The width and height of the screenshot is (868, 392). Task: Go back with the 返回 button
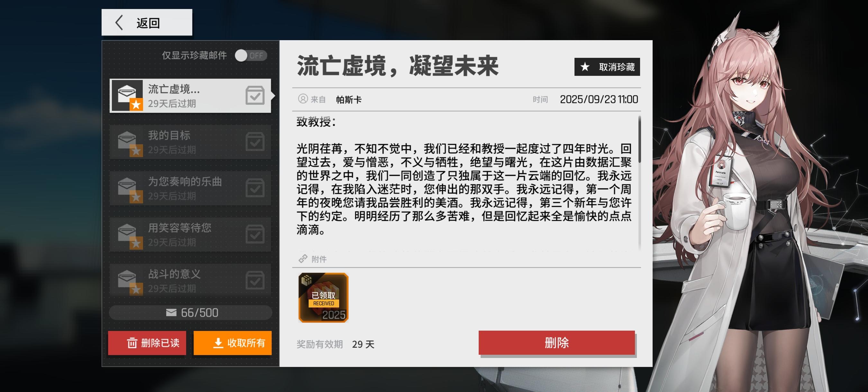click(x=147, y=22)
